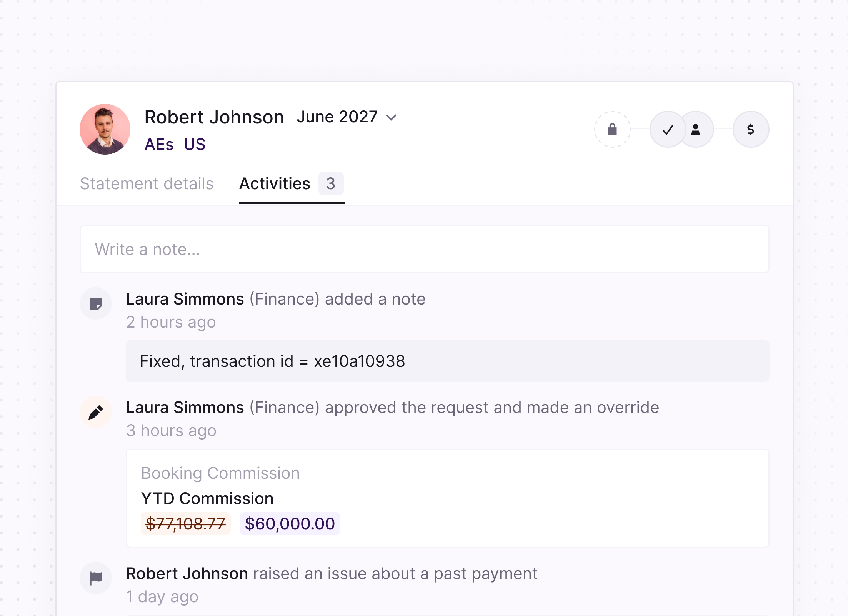The image size is (848, 616).
Task: Click the Booking Commission heading
Action: (x=220, y=473)
